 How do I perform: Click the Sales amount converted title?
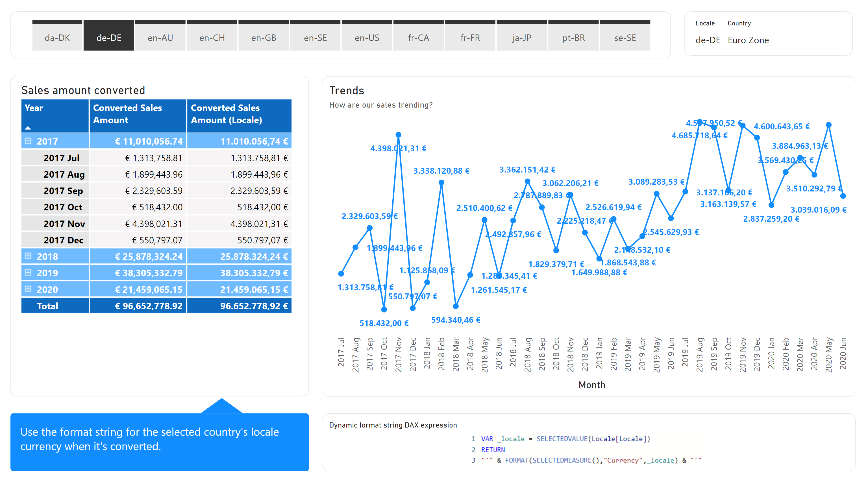[83, 90]
